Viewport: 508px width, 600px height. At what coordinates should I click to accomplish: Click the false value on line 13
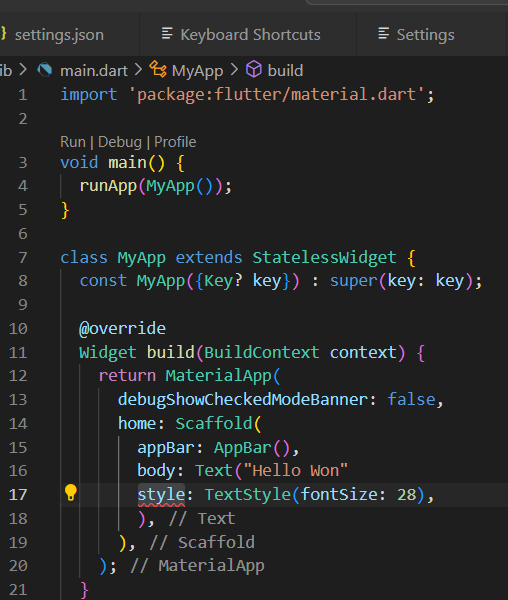click(x=411, y=399)
